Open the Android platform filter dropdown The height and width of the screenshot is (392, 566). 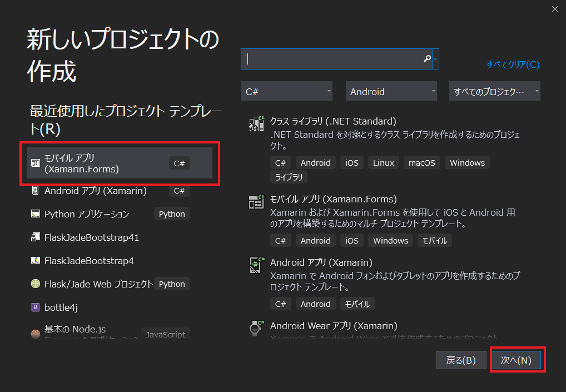[x=391, y=91]
